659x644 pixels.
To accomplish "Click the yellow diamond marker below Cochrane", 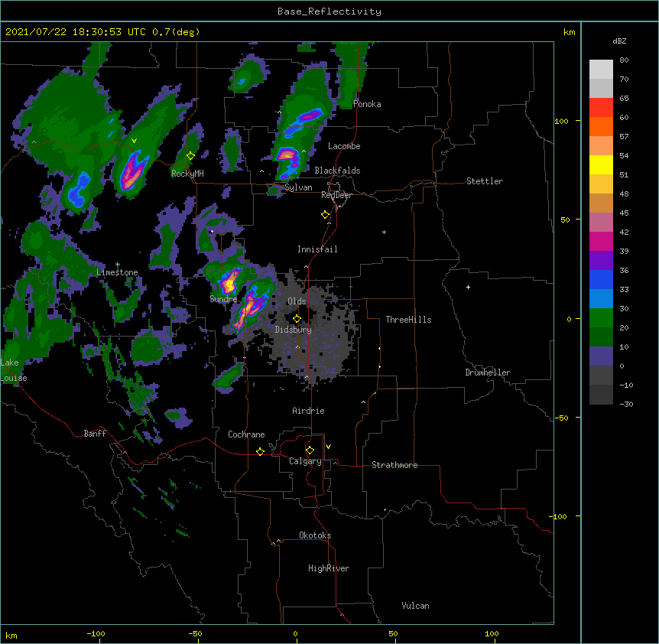I will (261, 451).
